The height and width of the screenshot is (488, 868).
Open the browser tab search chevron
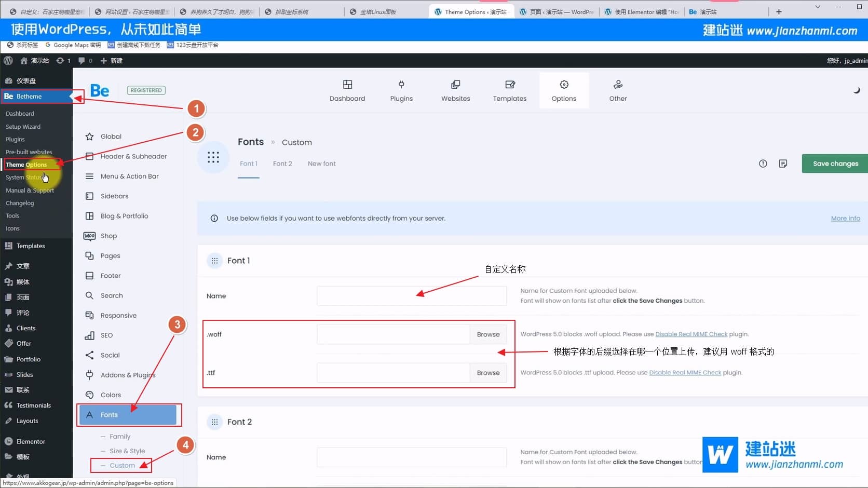(818, 7)
